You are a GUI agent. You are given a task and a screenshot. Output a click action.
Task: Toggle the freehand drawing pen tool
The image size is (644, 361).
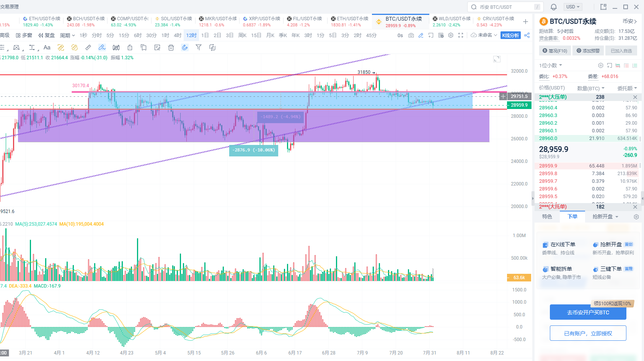[x=102, y=47]
